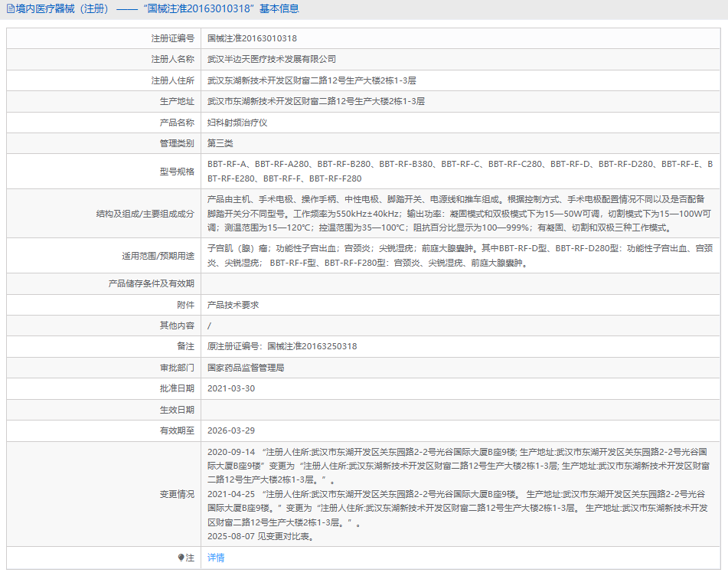Click the 管理类别 label
The image size is (728, 576).
[177, 143]
